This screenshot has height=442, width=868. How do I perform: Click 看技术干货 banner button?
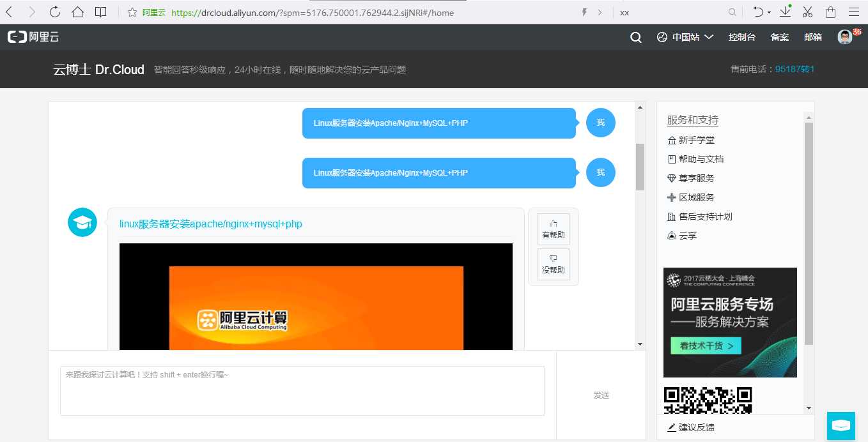[x=706, y=346]
